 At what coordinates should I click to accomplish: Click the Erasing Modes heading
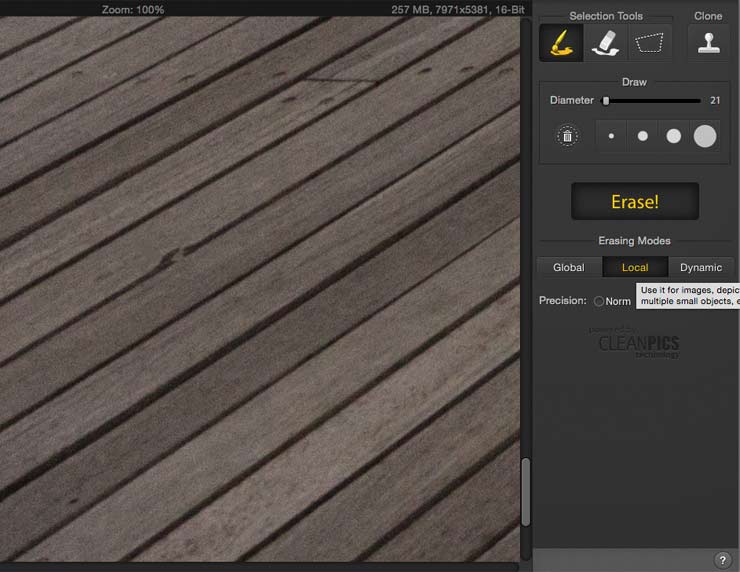click(x=634, y=241)
